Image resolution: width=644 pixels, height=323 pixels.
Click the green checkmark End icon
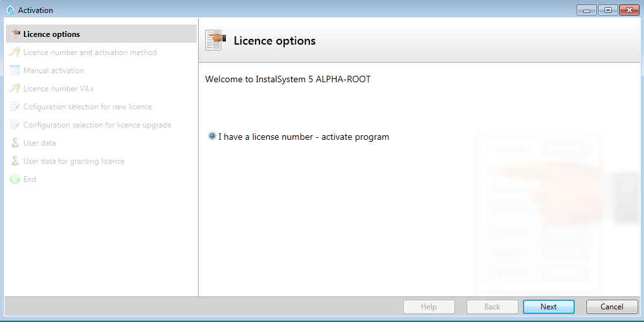pos(15,179)
